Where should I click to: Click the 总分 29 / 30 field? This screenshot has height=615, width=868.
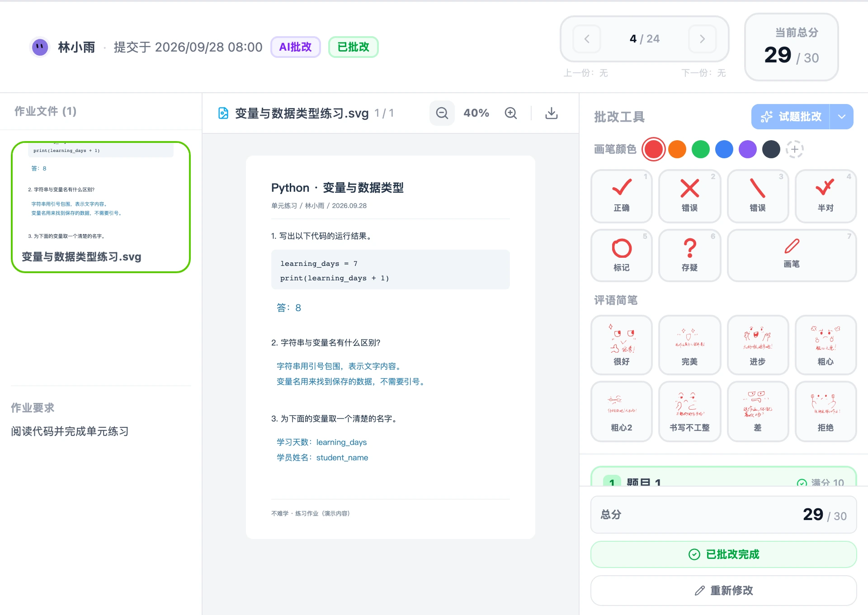723,515
